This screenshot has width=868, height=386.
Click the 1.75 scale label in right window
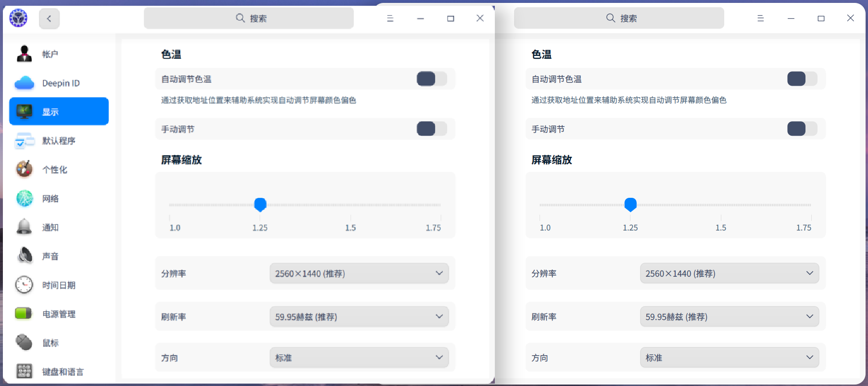pos(804,228)
